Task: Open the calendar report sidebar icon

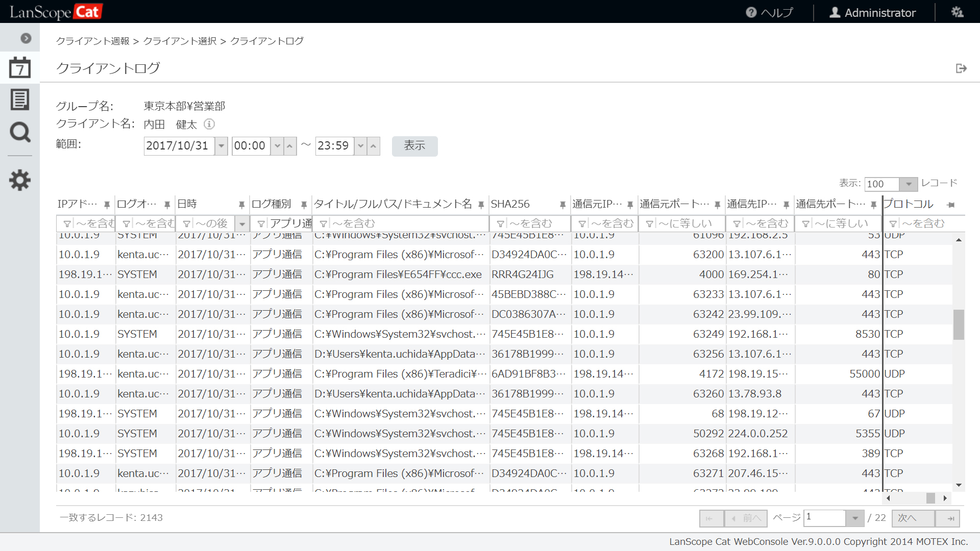Action: tap(20, 67)
